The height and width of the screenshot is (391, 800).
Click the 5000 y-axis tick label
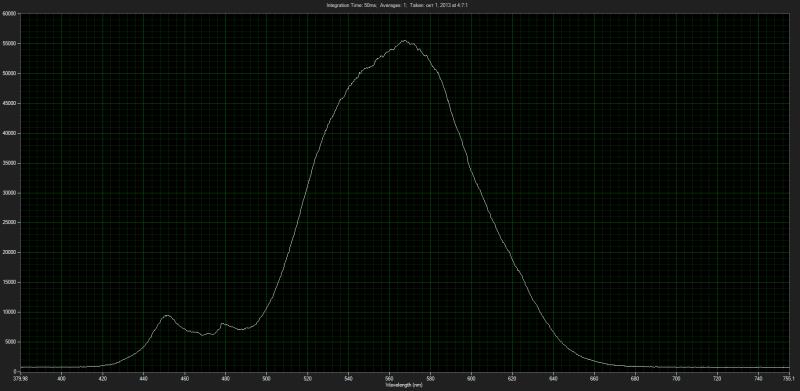pyautogui.click(x=11, y=342)
